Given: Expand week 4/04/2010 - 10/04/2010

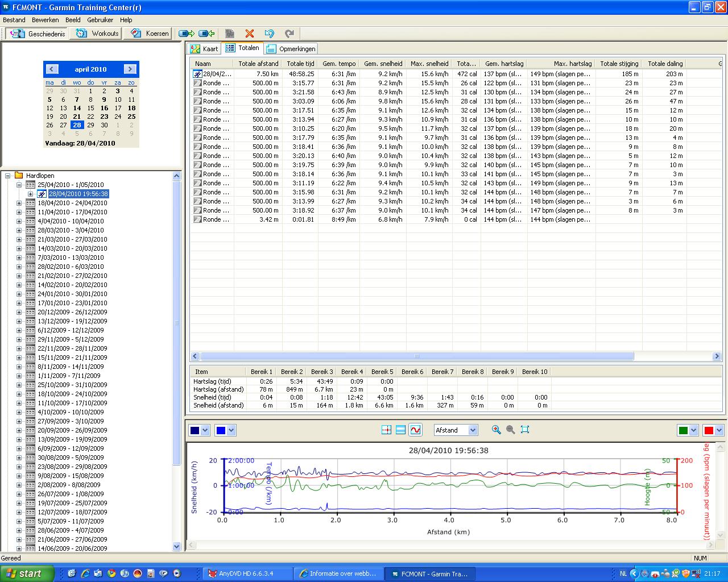Looking at the screenshot, I should (19, 221).
